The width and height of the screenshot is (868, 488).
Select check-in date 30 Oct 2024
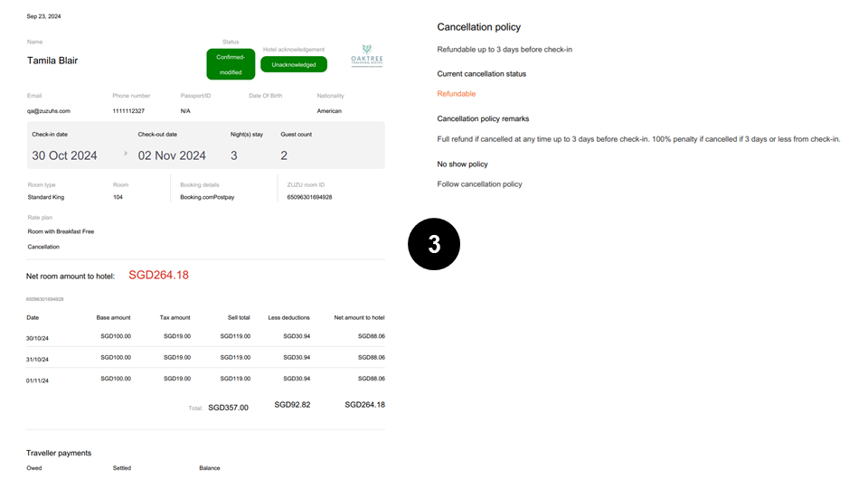coord(64,155)
